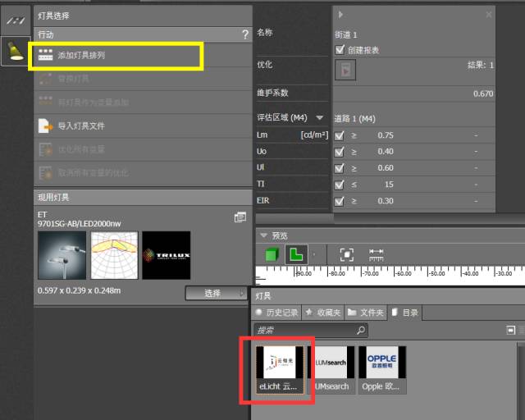This screenshot has height=420, width=525.
Task: Switch to 3D view green cube
Action: point(272,254)
